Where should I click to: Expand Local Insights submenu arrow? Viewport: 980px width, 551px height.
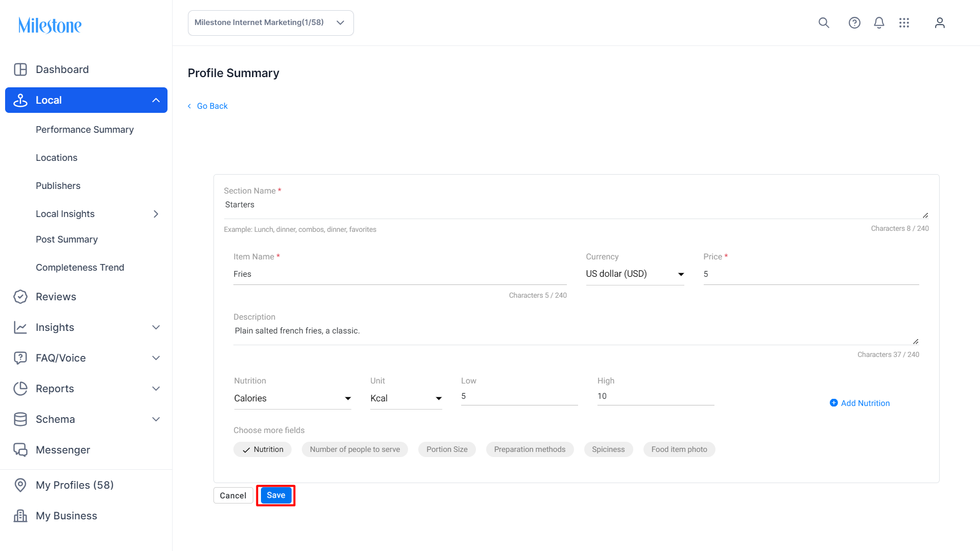(x=156, y=214)
